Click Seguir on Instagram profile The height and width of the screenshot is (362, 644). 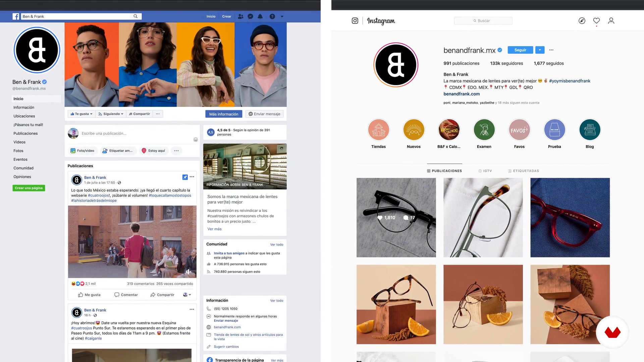pyautogui.click(x=520, y=50)
